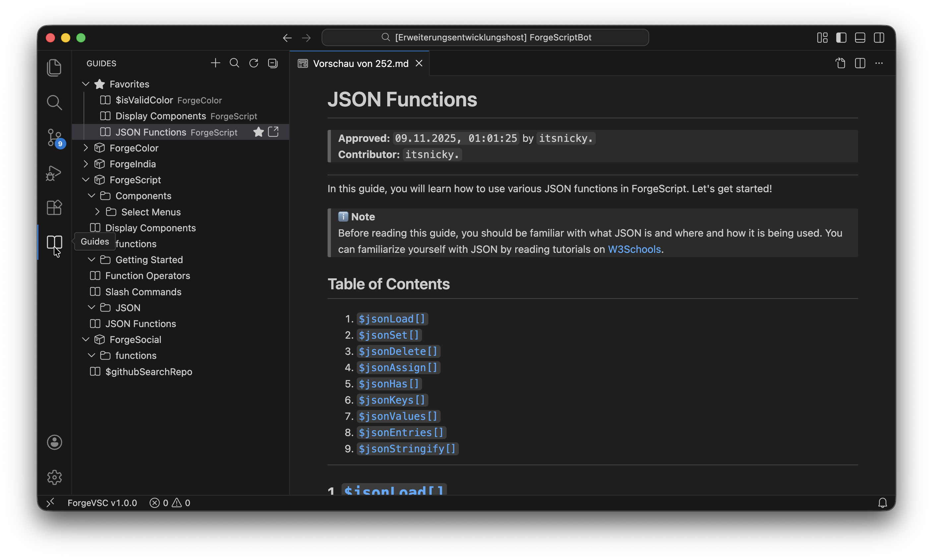Follow the W3Schools link

[634, 249]
